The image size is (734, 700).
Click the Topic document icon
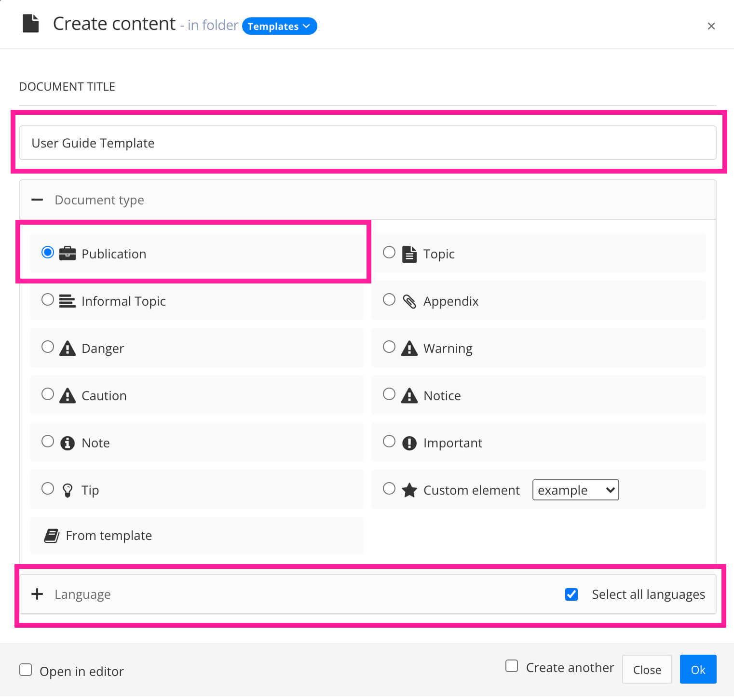coord(409,253)
